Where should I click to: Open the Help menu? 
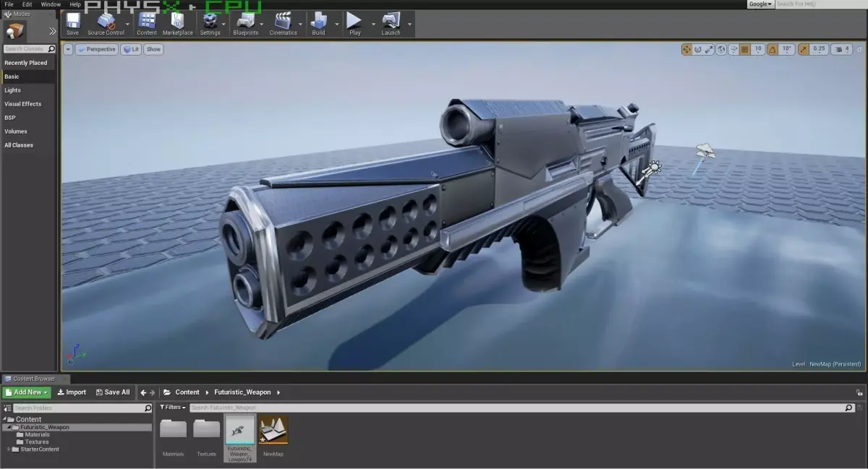75,4
